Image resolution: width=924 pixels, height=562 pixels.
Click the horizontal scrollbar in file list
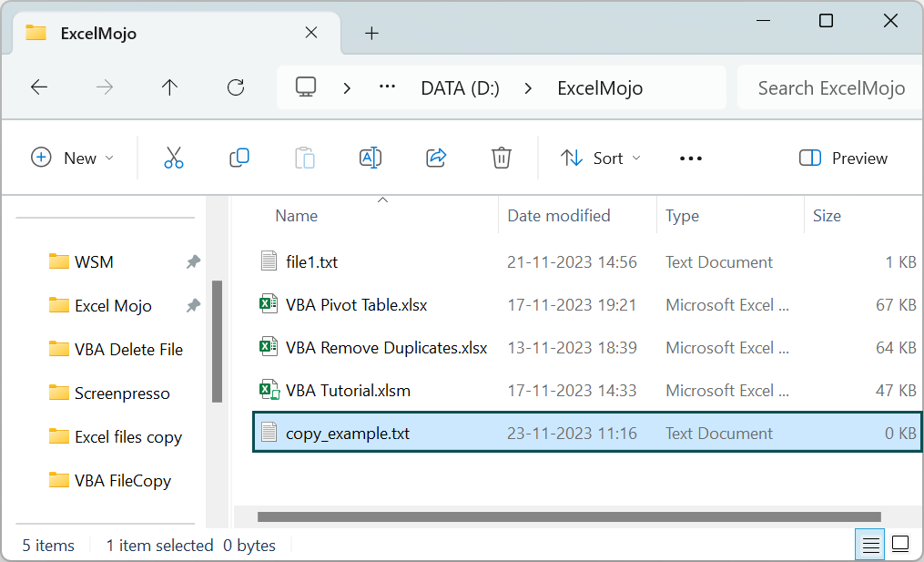tap(569, 516)
